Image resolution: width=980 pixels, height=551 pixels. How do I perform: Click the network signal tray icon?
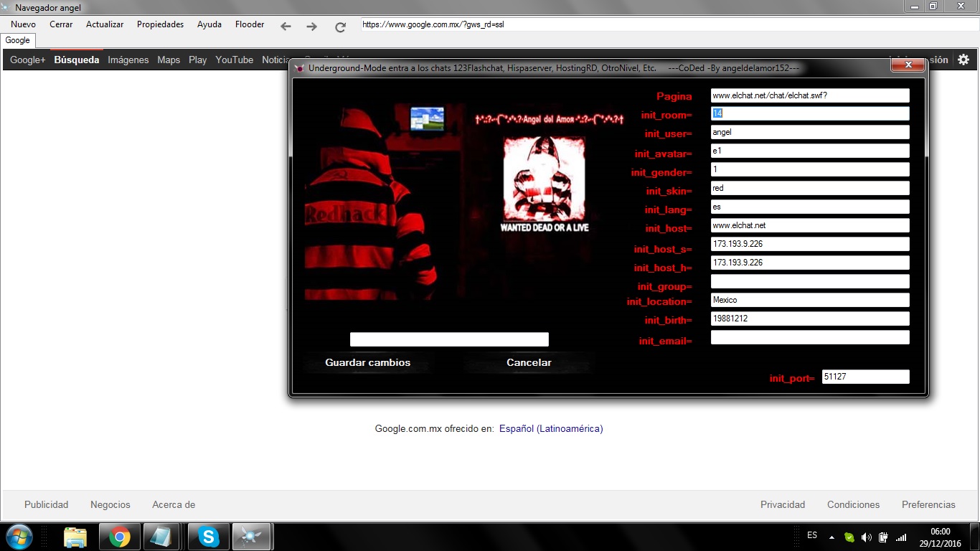tap(901, 537)
